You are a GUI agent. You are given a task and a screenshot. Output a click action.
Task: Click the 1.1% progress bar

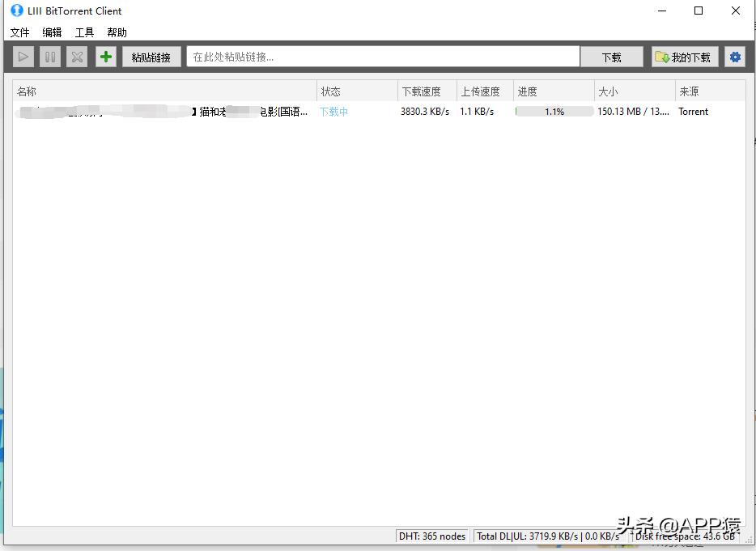coord(552,111)
